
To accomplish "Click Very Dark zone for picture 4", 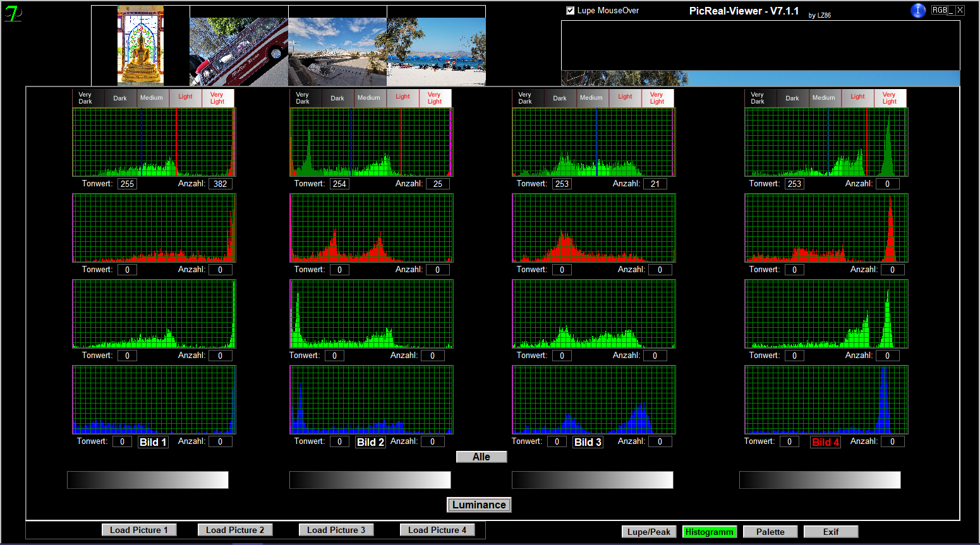I will pyautogui.click(x=761, y=98).
